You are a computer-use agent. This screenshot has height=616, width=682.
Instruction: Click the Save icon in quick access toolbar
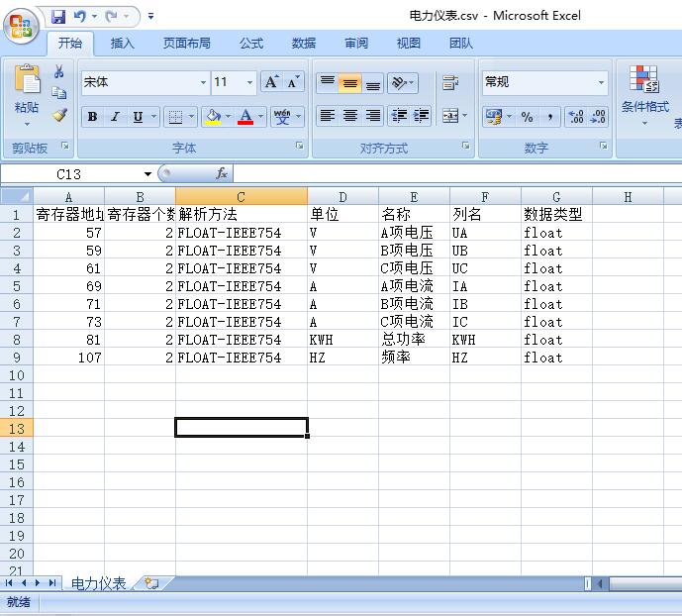tap(57, 16)
